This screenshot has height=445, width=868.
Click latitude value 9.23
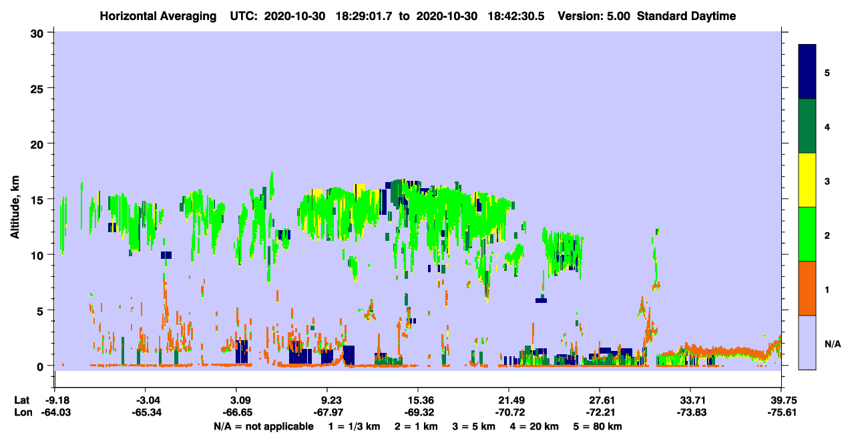[328, 400]
